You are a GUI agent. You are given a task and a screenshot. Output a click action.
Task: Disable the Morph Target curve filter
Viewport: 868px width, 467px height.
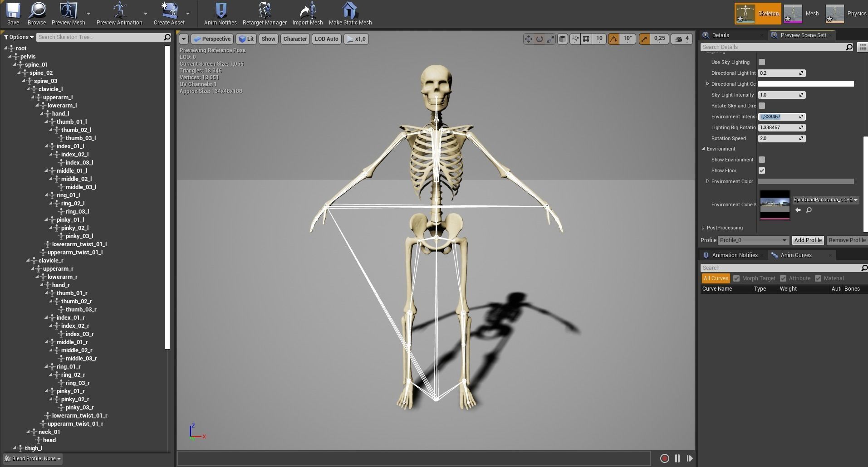click(737, 278)
